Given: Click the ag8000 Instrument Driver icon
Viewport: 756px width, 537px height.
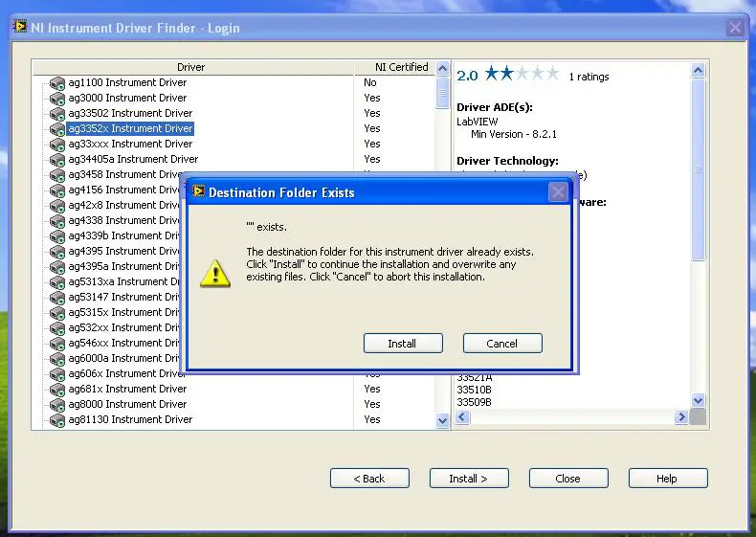Looking at the screenshot, I should (x=57, y=405).
